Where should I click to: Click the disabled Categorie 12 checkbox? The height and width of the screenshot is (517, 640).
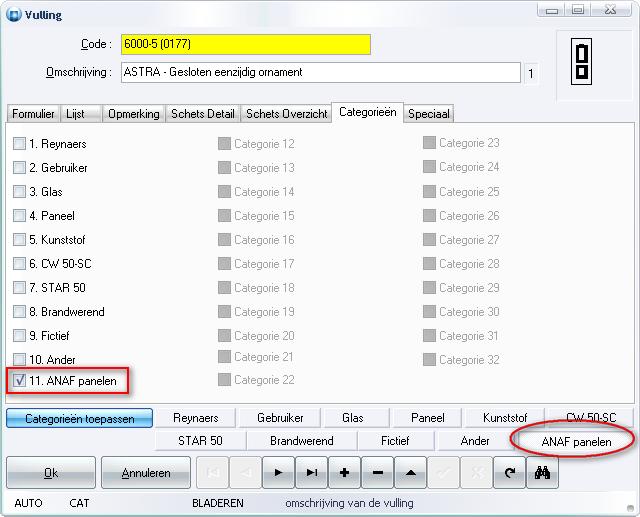[224, 144]
